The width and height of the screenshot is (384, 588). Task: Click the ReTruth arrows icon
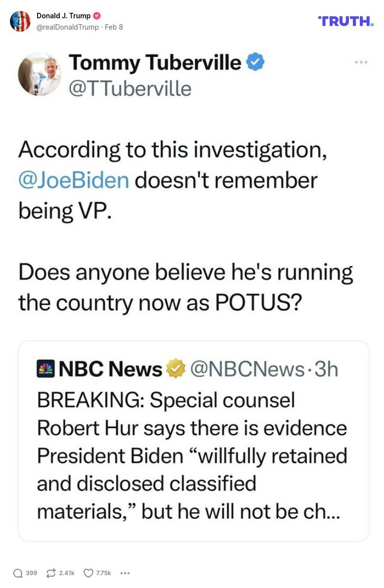click(50, 573)
